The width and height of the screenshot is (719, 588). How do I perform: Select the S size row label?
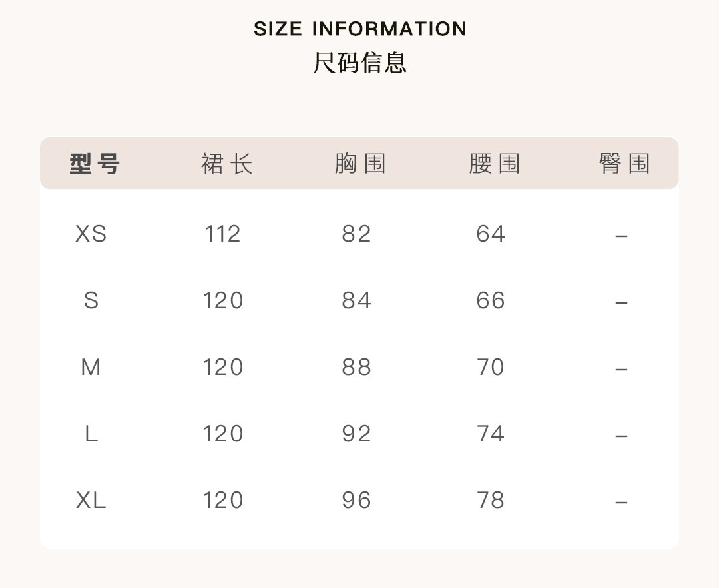(91, 301)
